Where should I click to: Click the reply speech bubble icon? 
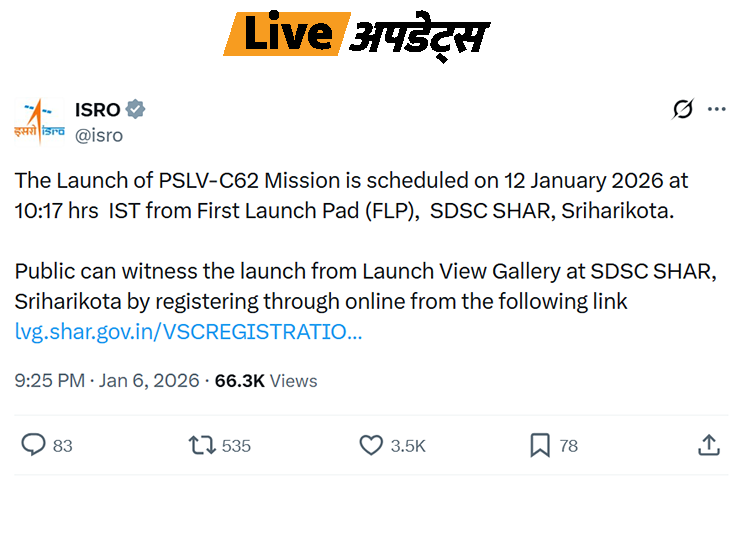click(x=33, y=445)
